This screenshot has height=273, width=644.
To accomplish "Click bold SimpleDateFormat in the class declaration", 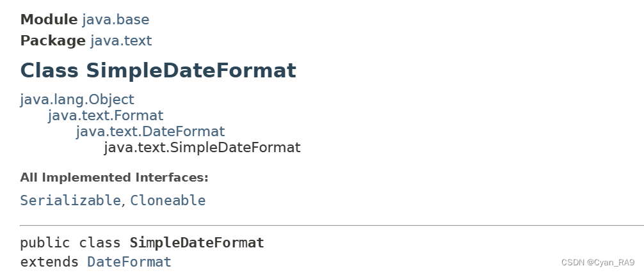I will tap(197, 243).
